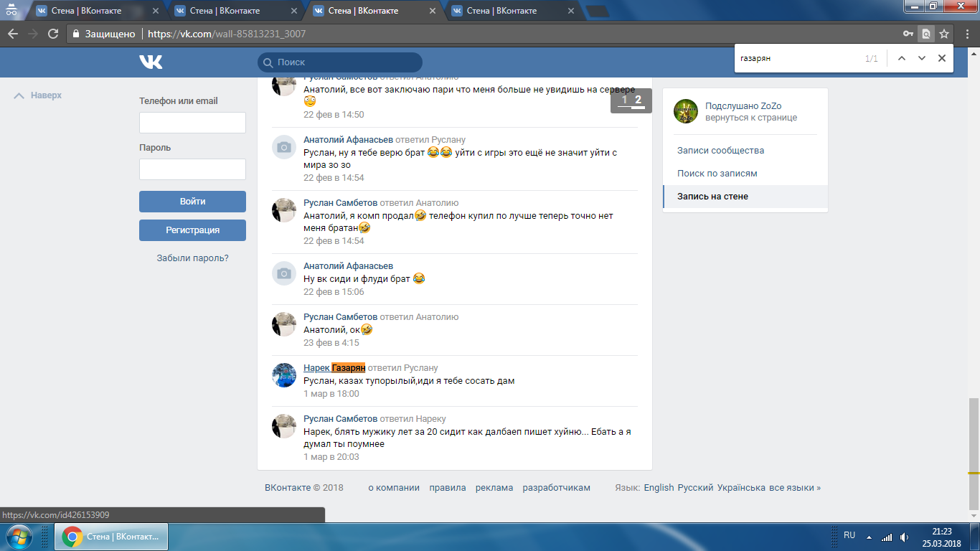Close the find-in-page bar

click(941, 58)
